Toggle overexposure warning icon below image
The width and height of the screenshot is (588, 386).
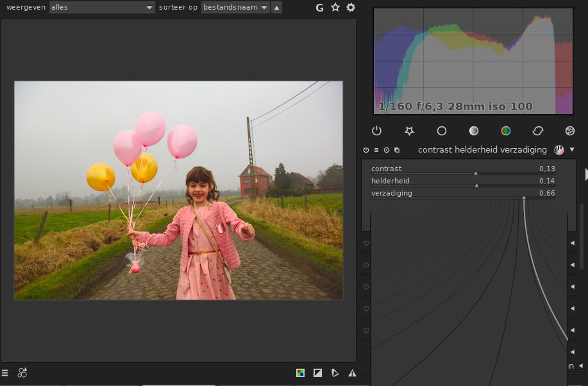click(x=318, y=373)
